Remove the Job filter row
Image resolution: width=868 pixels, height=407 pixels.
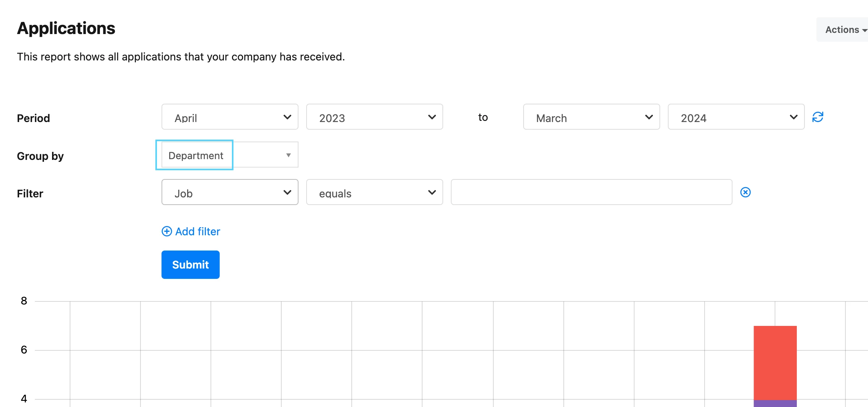click(745, 192)
